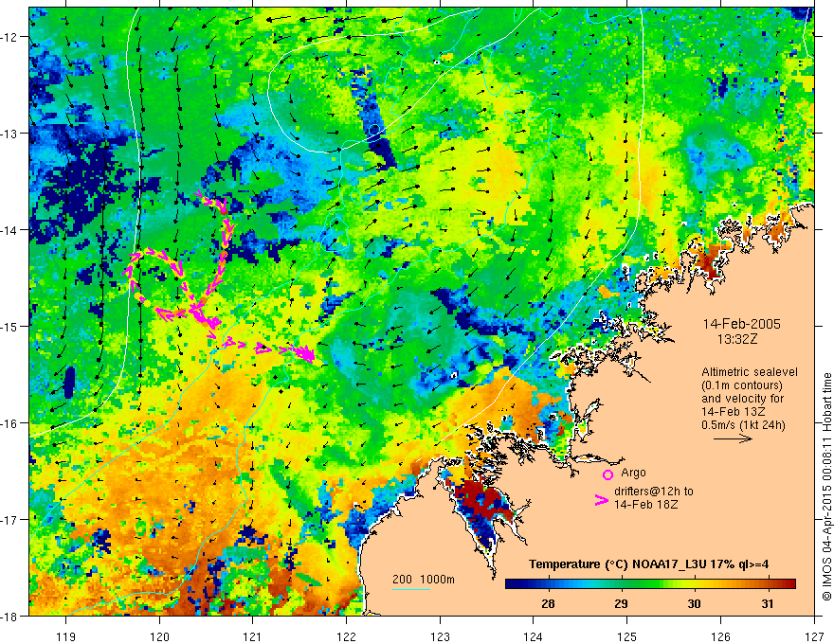Click the colorbar tick label 29
Viewport: 834px width, 644px height.
point(621,603)
